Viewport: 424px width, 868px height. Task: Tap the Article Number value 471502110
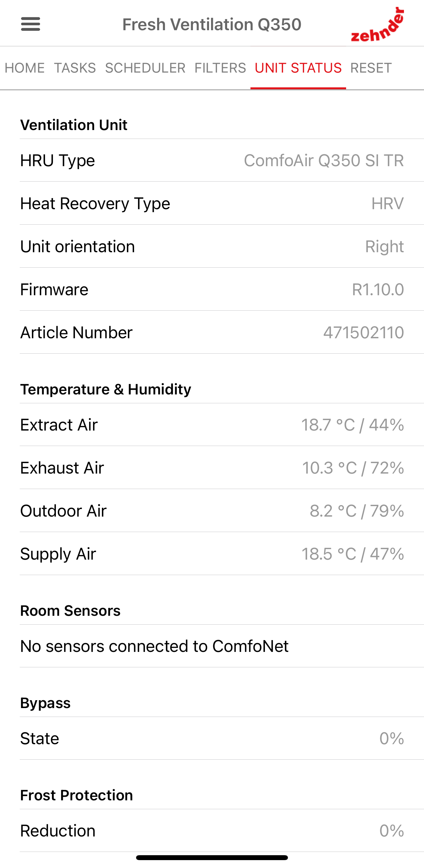(x=363, y=333)
